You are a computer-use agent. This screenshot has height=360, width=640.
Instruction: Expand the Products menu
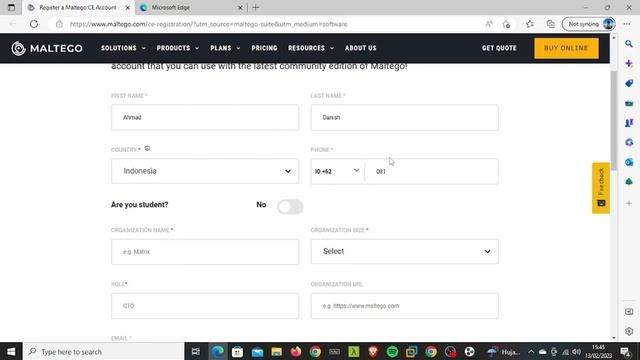(x=178, y=48)
